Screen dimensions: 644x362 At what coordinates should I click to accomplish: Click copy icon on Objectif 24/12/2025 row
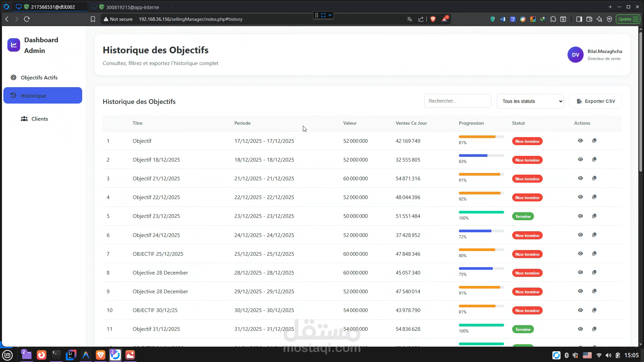pos(594,235)
